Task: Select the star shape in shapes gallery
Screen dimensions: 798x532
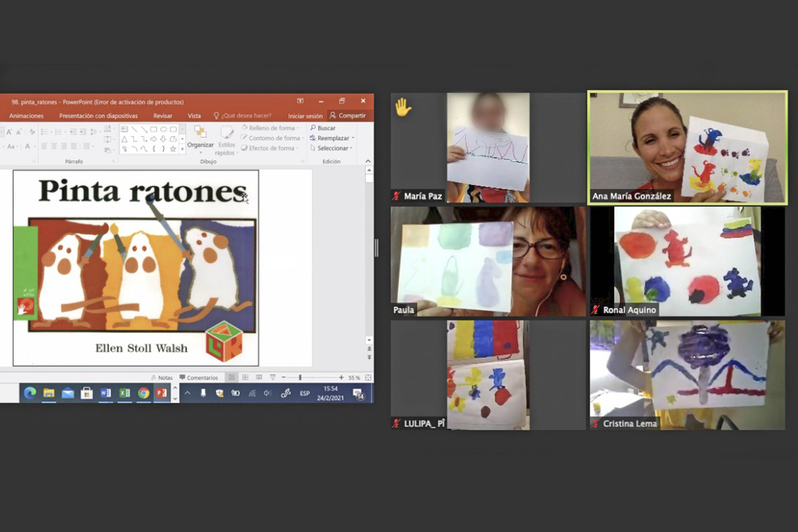Action: (x=173, y=149)
